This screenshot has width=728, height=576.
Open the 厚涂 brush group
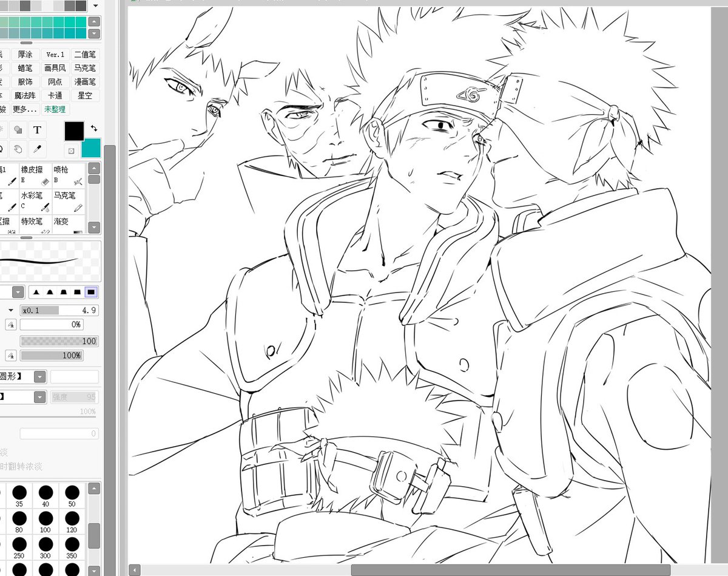click(x=25, y=55)
